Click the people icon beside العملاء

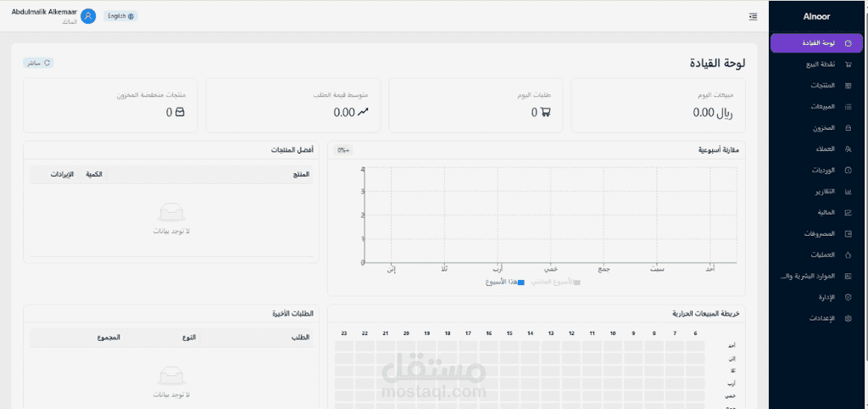click(848, 149)
